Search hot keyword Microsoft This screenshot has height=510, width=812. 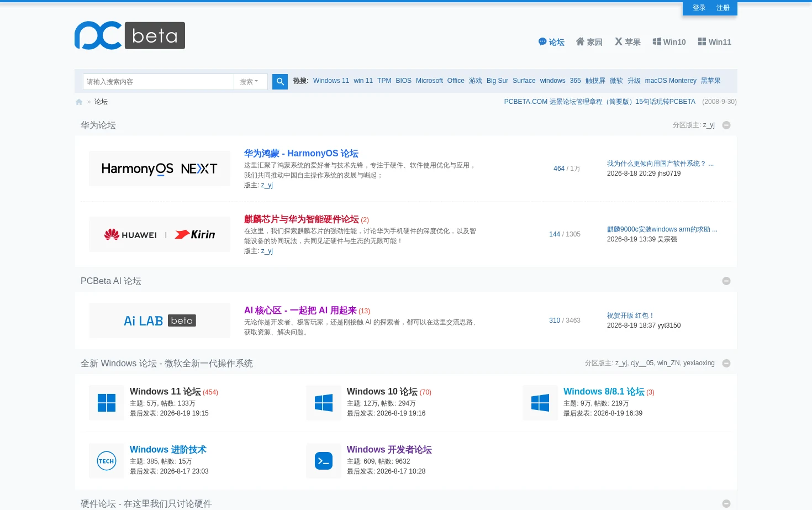[x=429, y=81]
